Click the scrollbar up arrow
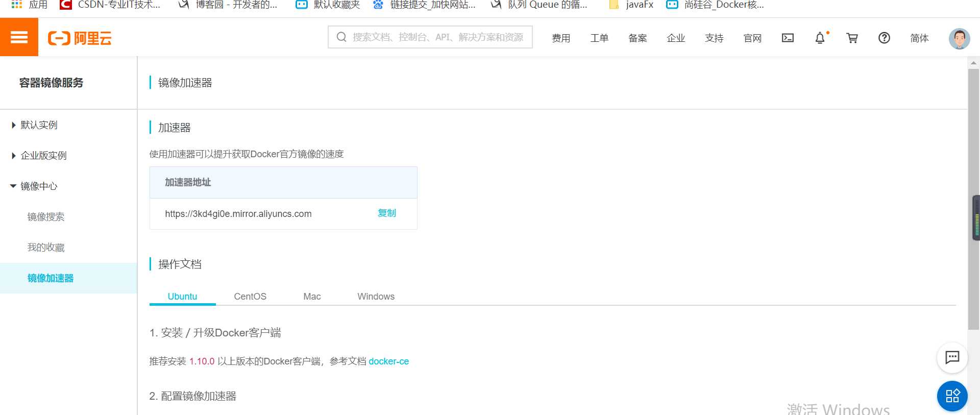The width and height of the screenshot is (980, 415). [973, 63]
